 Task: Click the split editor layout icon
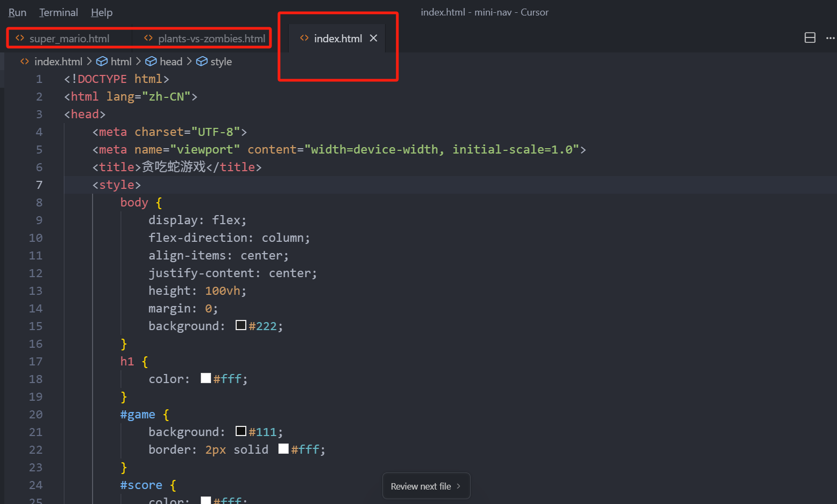click(x=810, y=37)
